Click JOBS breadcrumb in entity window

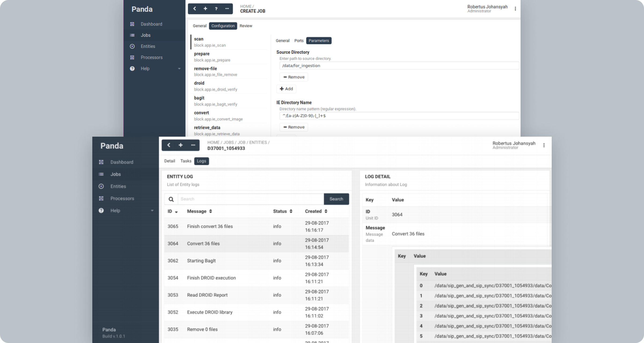click(229, 143)
